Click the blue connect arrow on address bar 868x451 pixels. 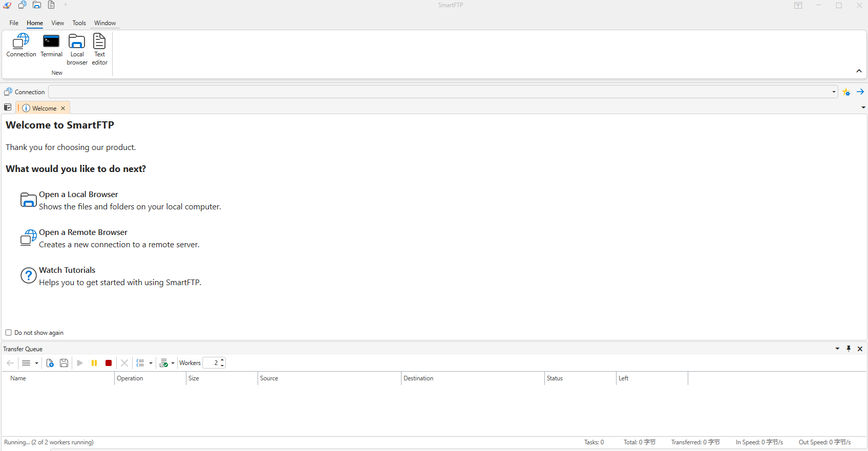tap(860, 92)
